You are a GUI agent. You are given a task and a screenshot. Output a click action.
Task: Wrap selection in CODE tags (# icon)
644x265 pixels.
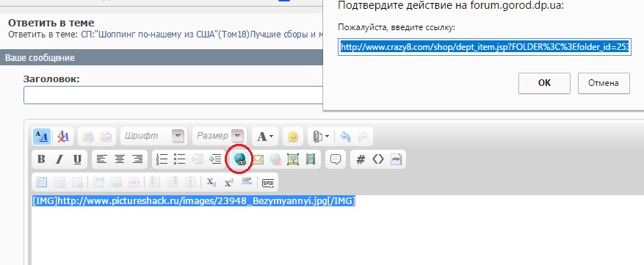pos(361,159)
